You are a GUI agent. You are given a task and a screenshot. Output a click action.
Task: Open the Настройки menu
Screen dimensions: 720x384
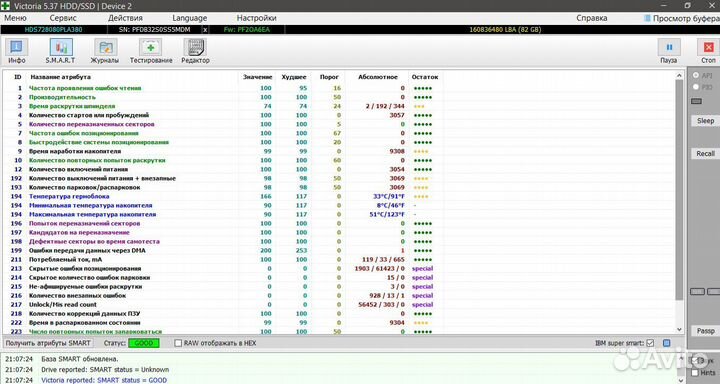256,18
